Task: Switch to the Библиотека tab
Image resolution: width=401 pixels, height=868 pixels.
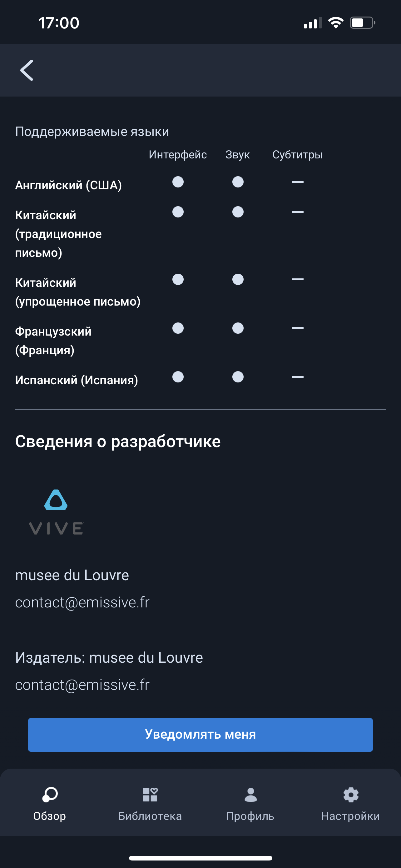Action: click(150, 803)
